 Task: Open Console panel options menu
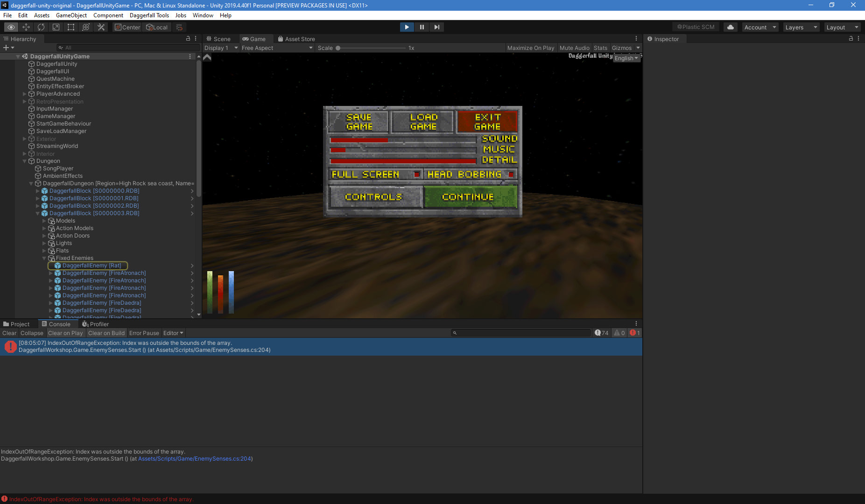coord(636,324)
